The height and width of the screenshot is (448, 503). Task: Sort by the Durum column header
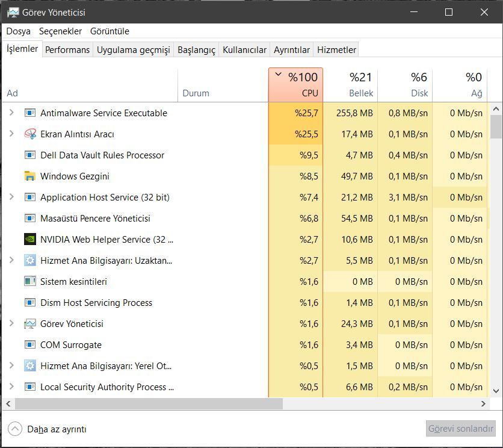point(223,85)
